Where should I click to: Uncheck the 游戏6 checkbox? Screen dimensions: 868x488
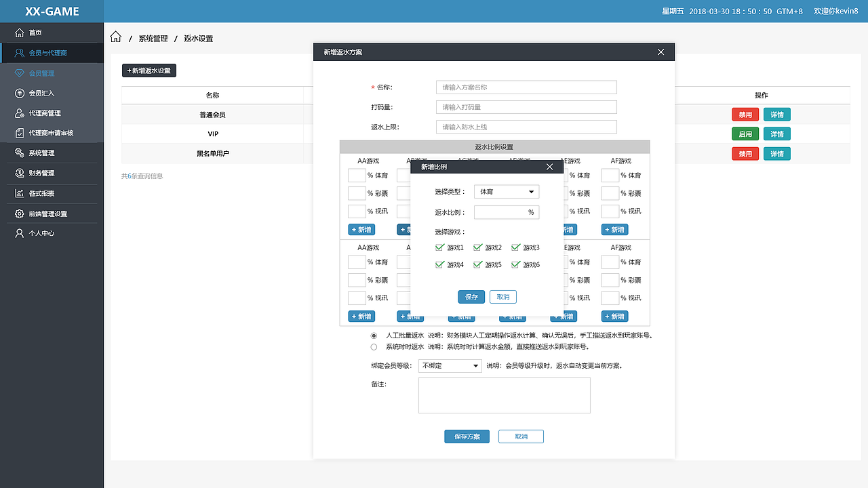515,264
